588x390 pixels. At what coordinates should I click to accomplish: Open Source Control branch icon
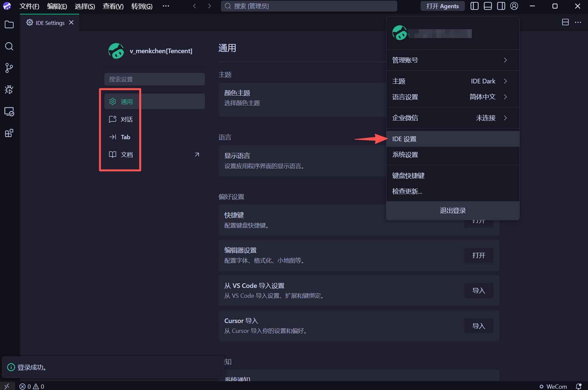(9, 68)
